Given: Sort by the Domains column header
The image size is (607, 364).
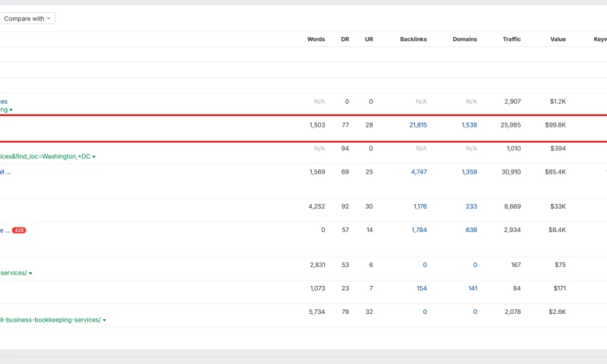Looking at the screenshot, I should tap(464, 39).
